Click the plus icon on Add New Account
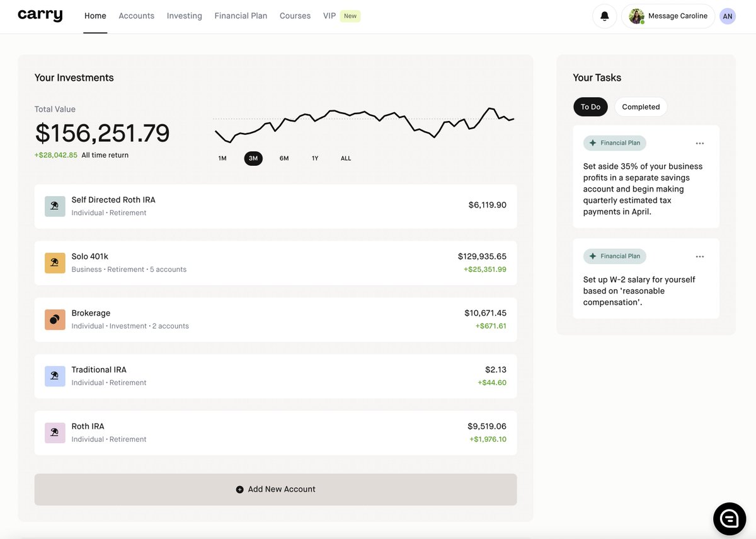Viewport: 756px width, 539px height. (239, 489)
